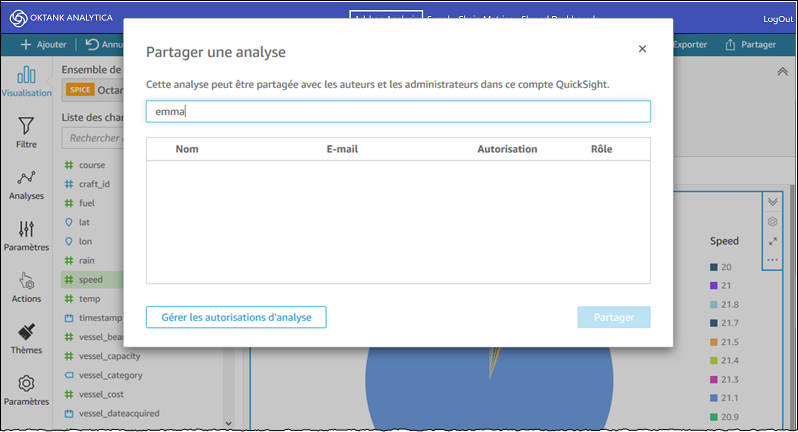Select the vessel_category field
The image size is (798, 432).
tap(110, 376)
